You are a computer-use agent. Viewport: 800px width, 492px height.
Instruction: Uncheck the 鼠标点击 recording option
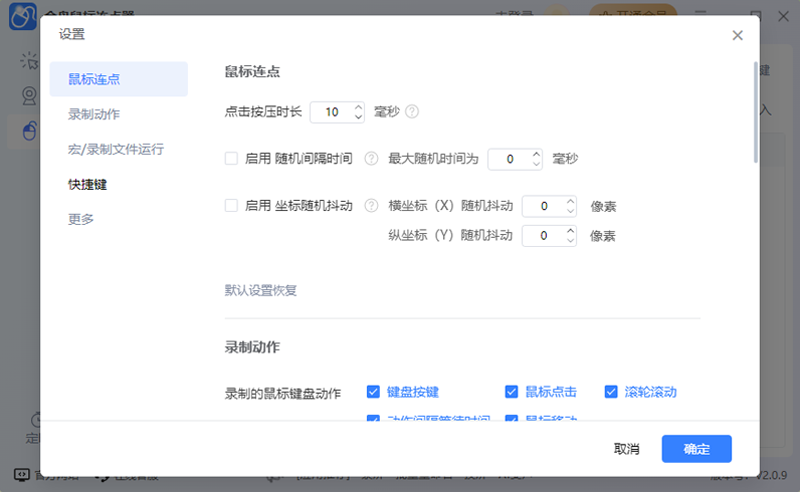pos(511,391)
